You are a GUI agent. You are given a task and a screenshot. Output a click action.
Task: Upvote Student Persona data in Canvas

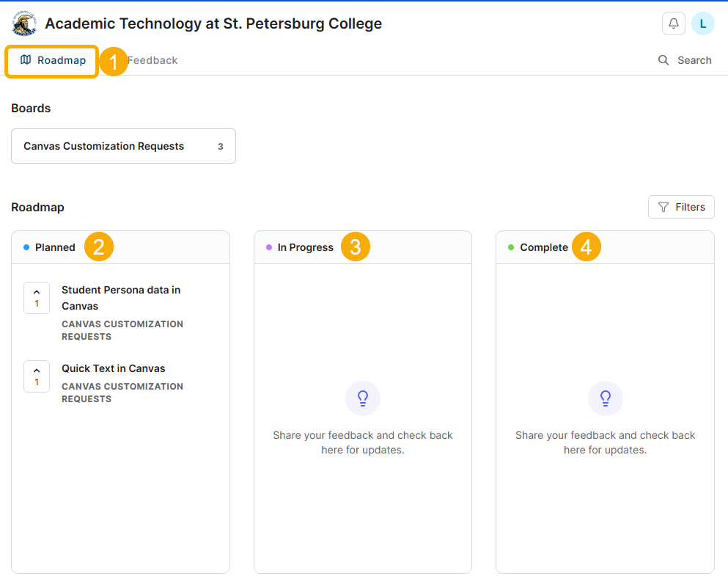37,298
